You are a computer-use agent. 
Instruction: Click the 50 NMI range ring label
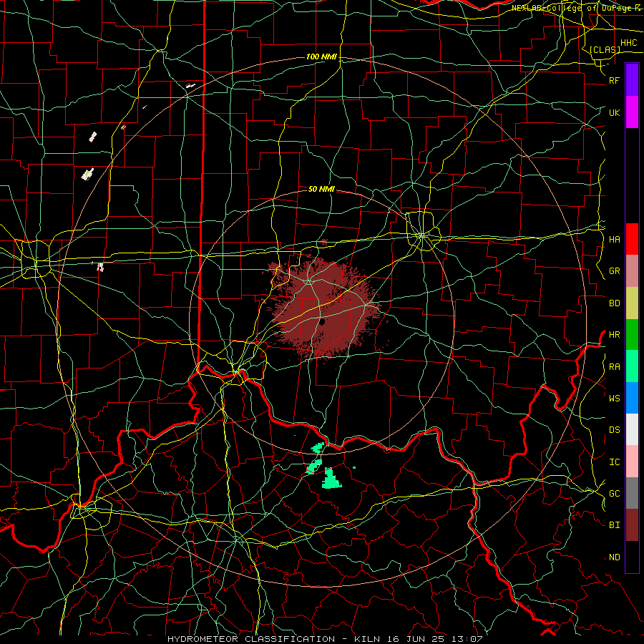click(321, 189)
